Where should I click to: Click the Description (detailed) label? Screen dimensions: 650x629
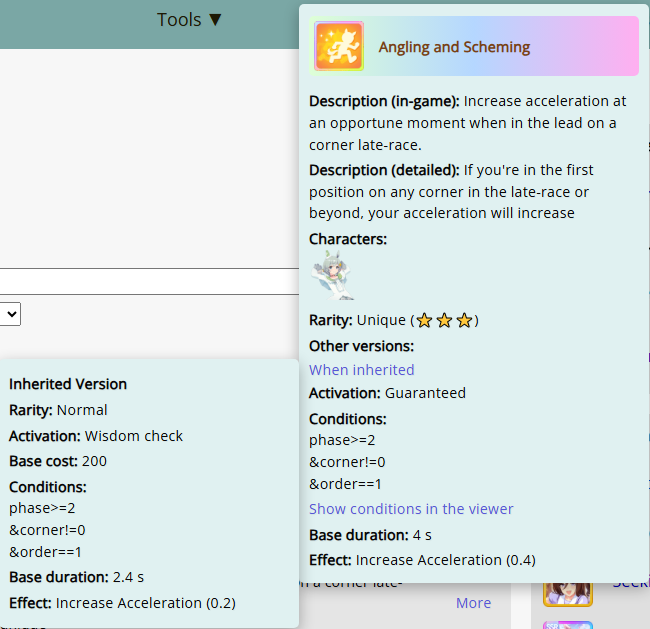tap(384, 170)
